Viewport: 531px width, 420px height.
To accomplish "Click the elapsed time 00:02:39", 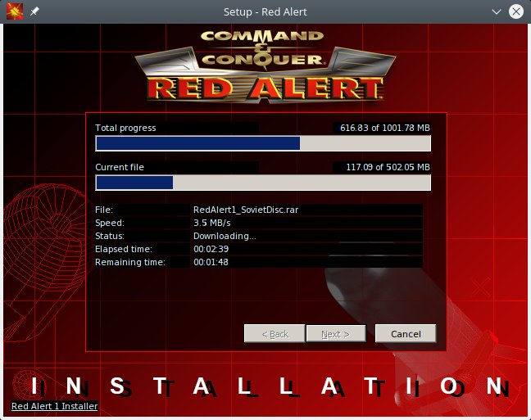I will coord(211,249).
